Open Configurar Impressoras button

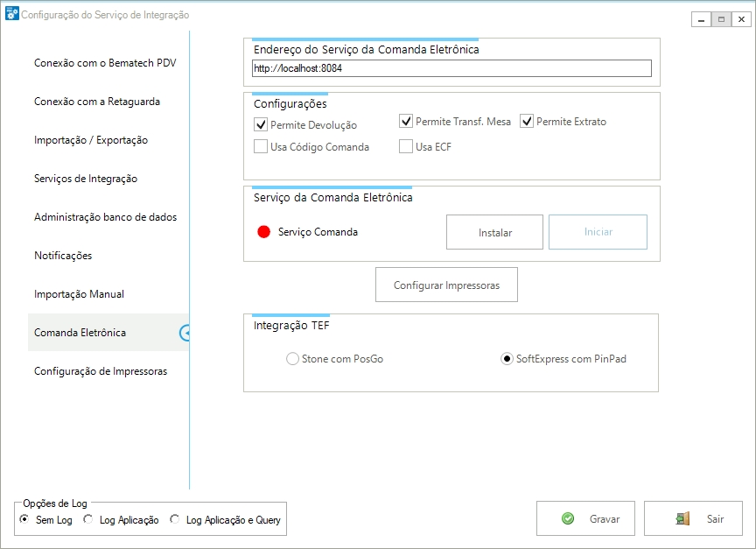tap(446, 285)
